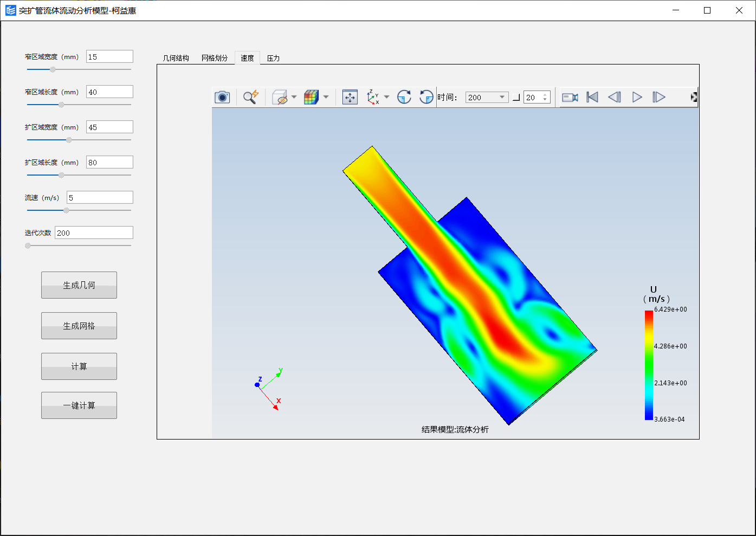This screenshot has width=756, height=536.
Task: Open the colored cube display dropdown arrow
Action: pyautogui.click(x=326, y=97)
